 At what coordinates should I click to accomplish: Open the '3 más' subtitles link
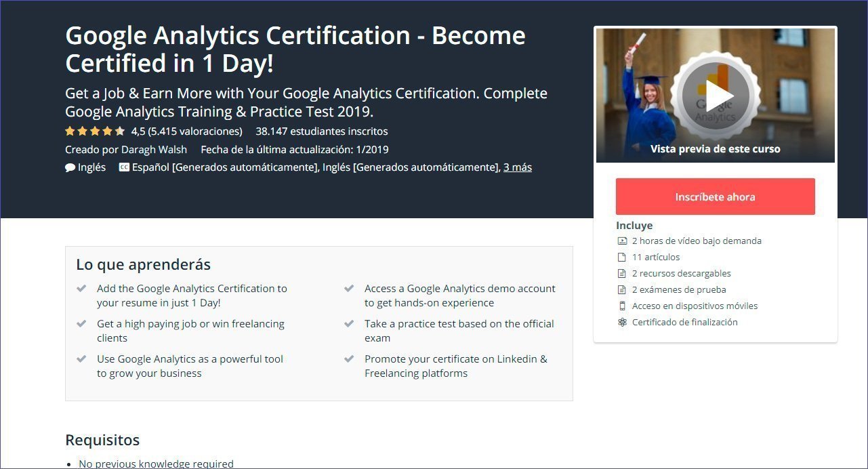tap(518, 167)
